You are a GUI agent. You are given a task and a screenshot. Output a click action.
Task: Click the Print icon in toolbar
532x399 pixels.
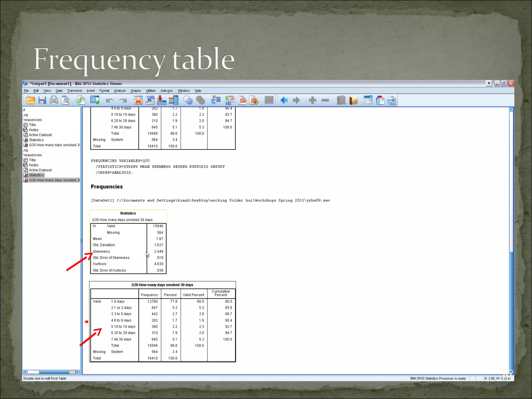(x=54, y=100)
